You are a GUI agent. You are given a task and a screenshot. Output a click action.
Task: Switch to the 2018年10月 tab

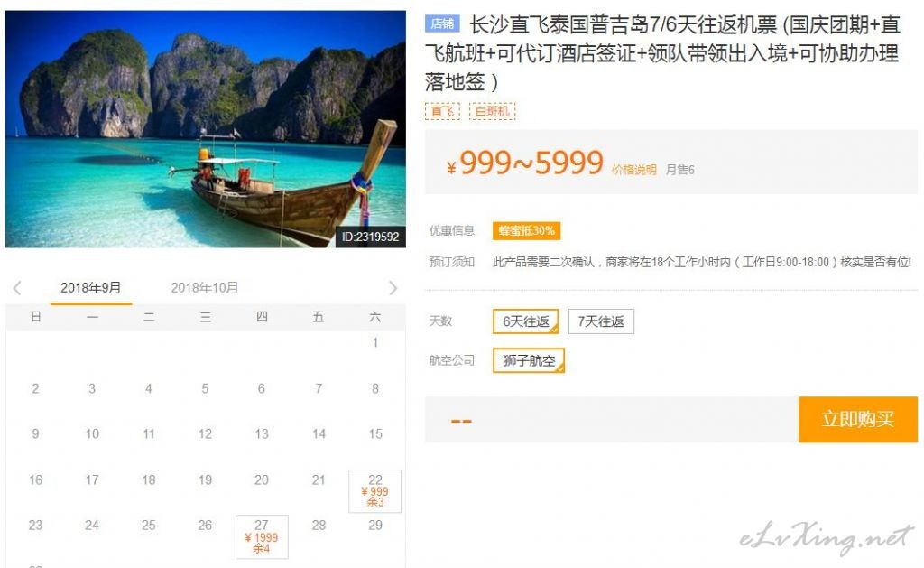point(205,288)
